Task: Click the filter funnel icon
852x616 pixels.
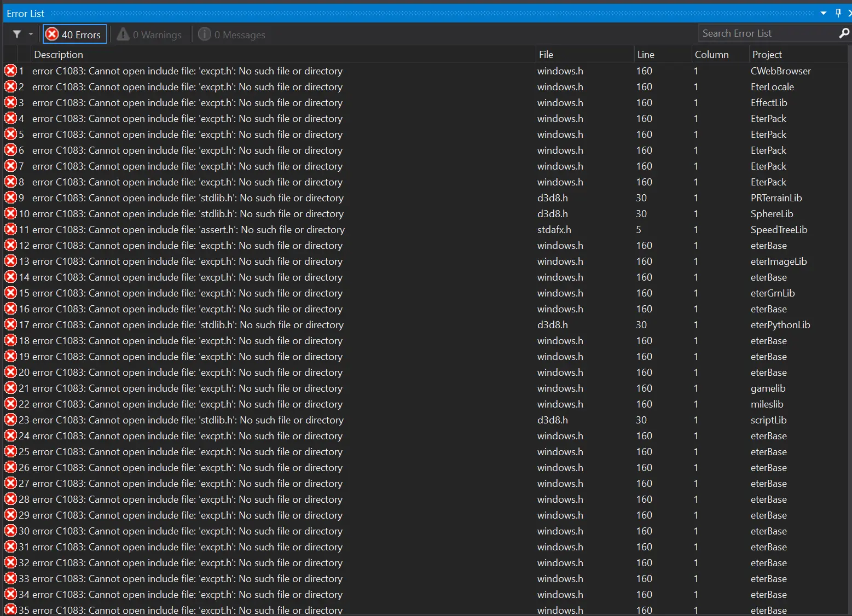Action: [17, 34]
